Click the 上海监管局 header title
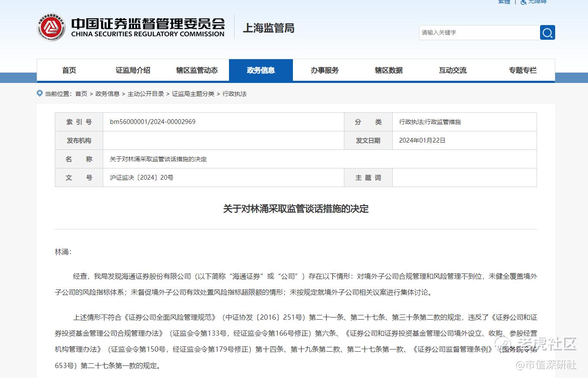 tap(269, 28)
